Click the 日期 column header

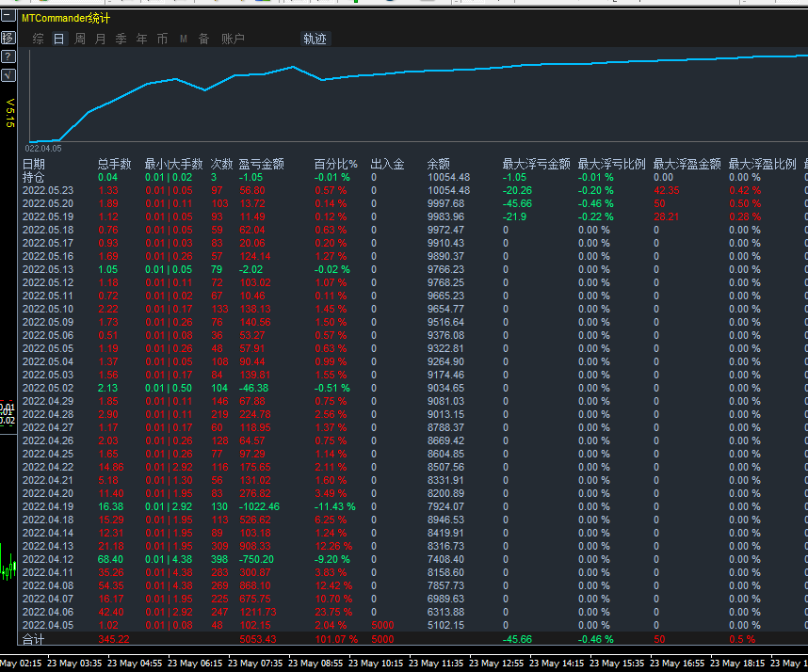[34, 164]
